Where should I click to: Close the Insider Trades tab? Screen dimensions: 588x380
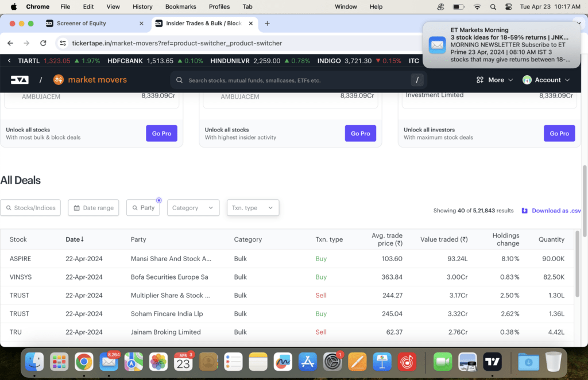[x=250, y=23]
